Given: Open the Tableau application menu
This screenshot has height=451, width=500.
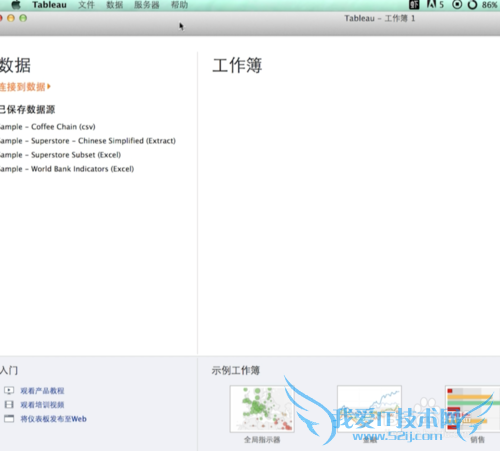Looking at the screenshot, I should [x=49, y=5].
